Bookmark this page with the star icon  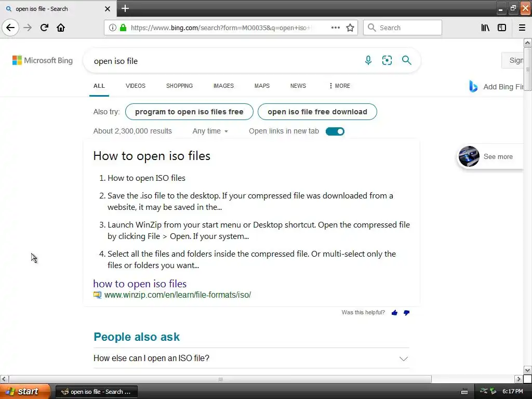(350, 28)
